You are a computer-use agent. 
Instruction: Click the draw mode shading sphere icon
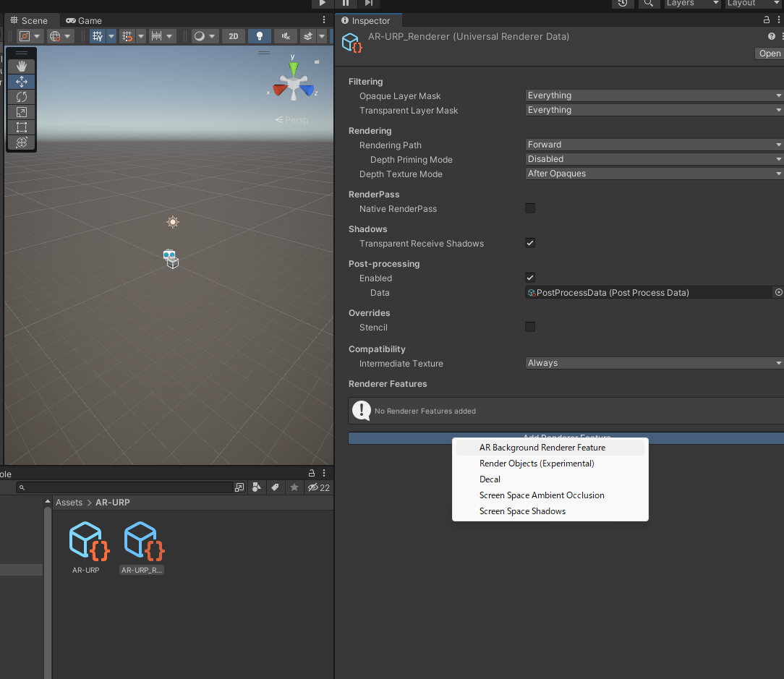coord(200,36)
